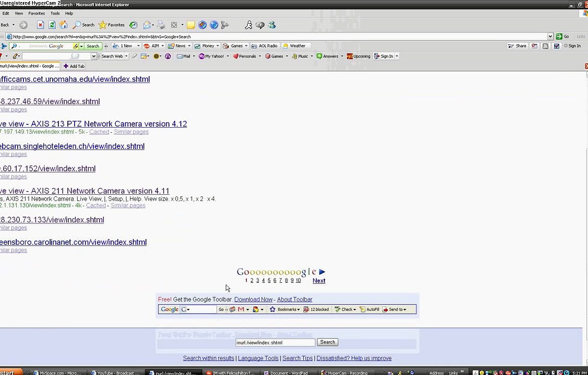This screenshot has width=588, height=375.
Task: Open AXIS 213 PTZ Network Camera result
Action: (x=93, y=124)
